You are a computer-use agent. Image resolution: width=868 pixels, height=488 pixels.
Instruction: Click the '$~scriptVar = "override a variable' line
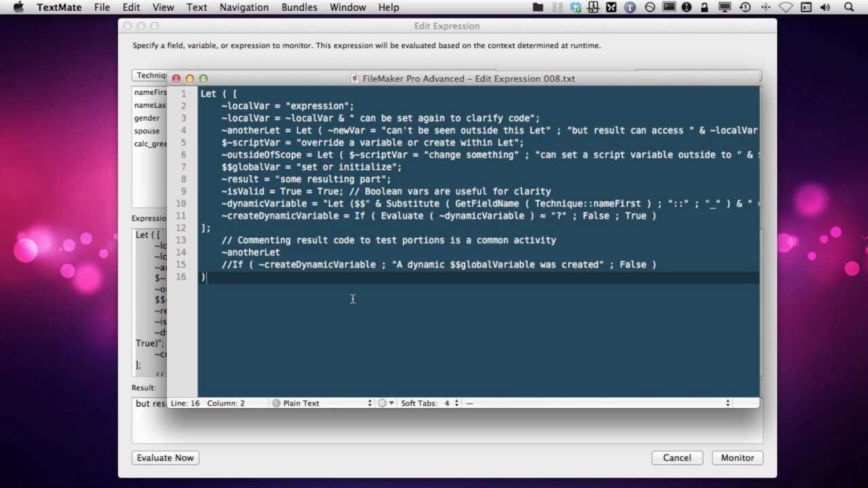pyautogui.click(x=372, y=142)
